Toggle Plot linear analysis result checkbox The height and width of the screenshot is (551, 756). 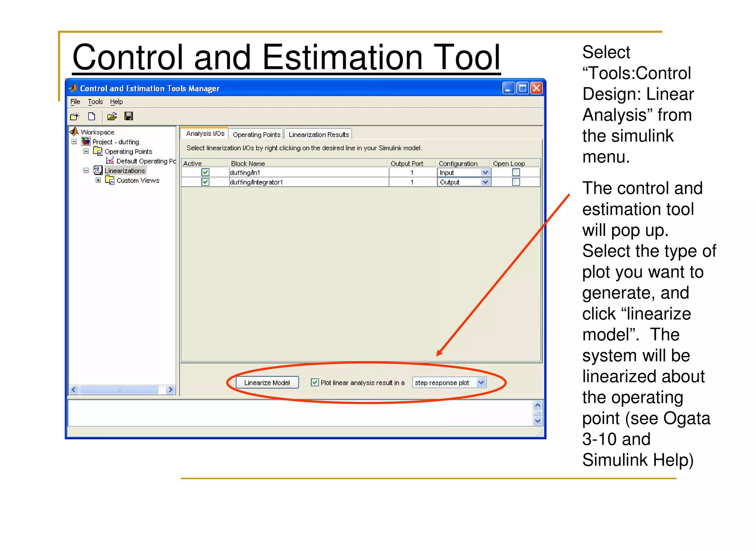coord(315,383)
